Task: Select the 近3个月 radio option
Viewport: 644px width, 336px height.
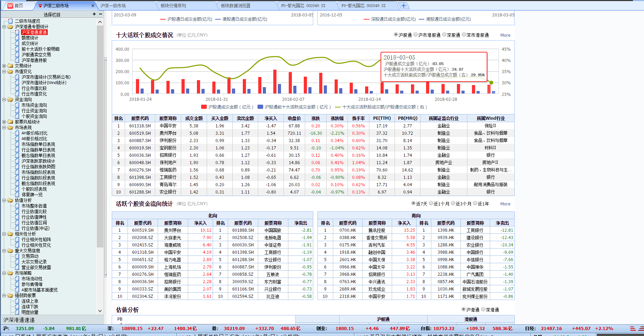Action: tap(453, 203)
